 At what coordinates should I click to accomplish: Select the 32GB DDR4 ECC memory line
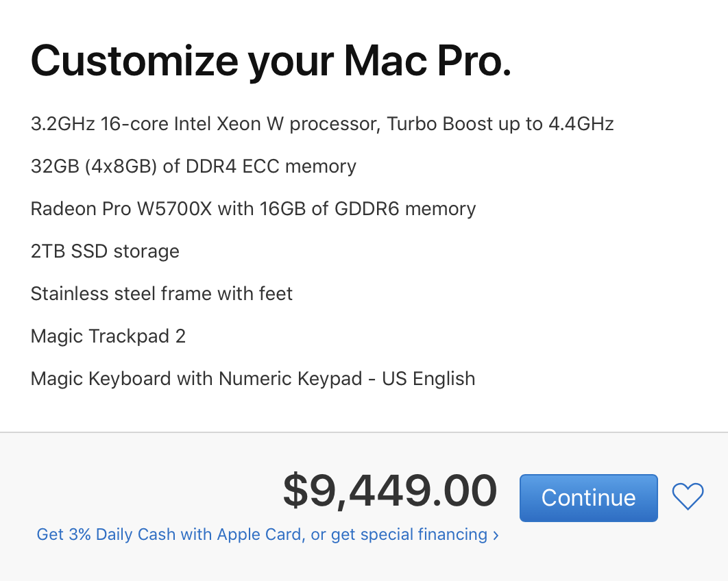coord(193,166)
